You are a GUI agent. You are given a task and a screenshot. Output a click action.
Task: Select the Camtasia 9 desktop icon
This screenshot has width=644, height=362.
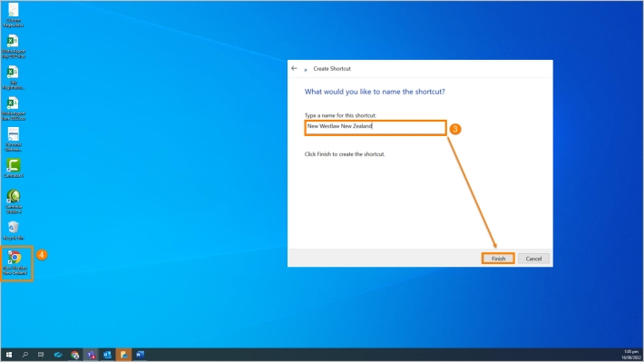click(x=14, y=168)
